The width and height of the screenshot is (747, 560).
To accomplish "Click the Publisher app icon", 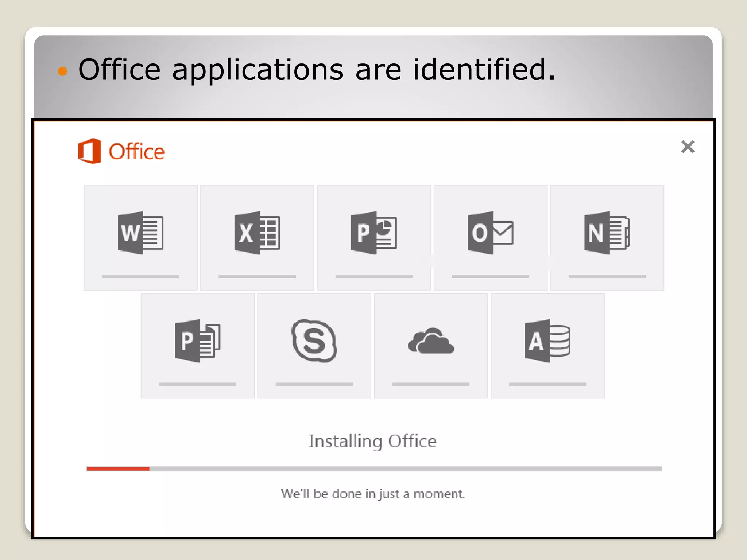I will tap(198, 341).
